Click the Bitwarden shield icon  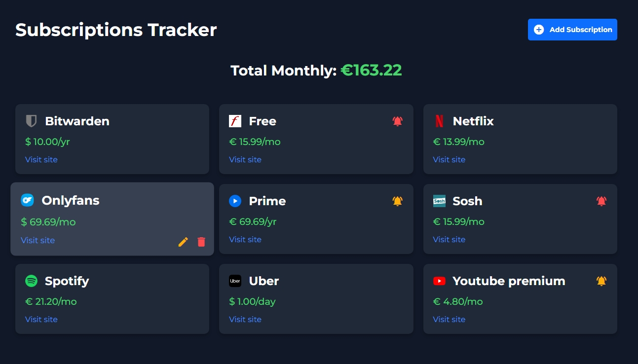pyautogui.click(x=32, y=121)
